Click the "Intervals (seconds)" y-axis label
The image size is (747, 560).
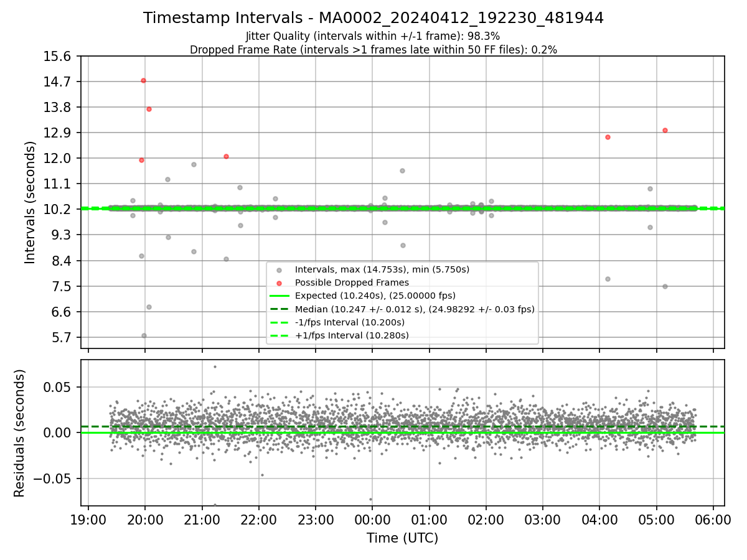(x=31, y=202)
